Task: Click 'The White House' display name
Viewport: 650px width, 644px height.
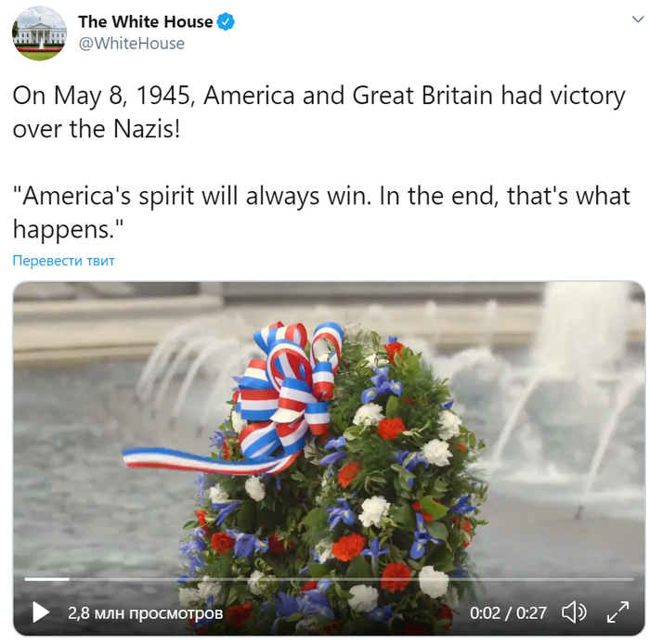Action: click(x=146, y=22)
